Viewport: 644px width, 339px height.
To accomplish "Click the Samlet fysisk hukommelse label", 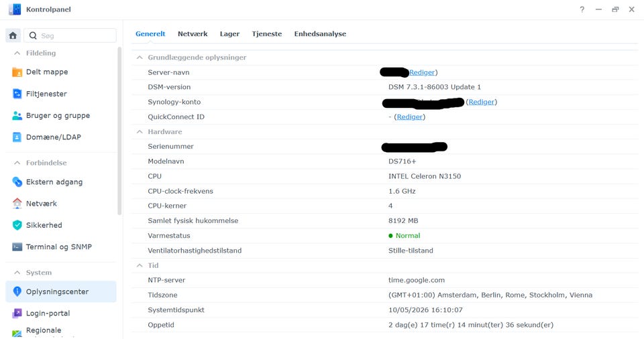I will point(193,221).
